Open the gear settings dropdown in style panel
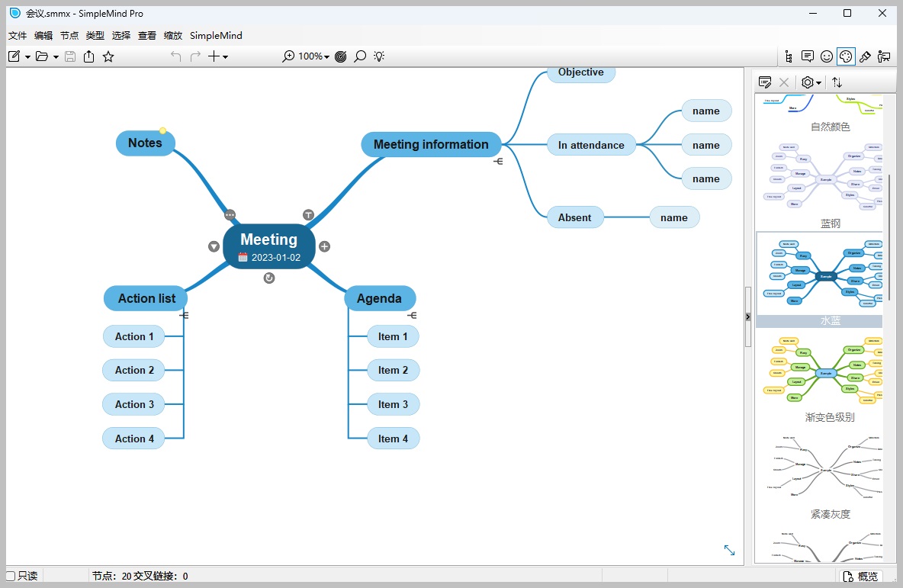Image resolution: width=903 pixels, height=588 pixels. (811, 82)
